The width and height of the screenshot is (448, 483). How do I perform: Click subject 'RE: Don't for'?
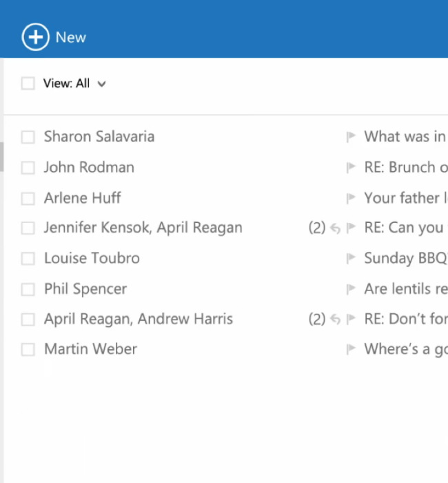pyautogui.click(x=406, y=319)
